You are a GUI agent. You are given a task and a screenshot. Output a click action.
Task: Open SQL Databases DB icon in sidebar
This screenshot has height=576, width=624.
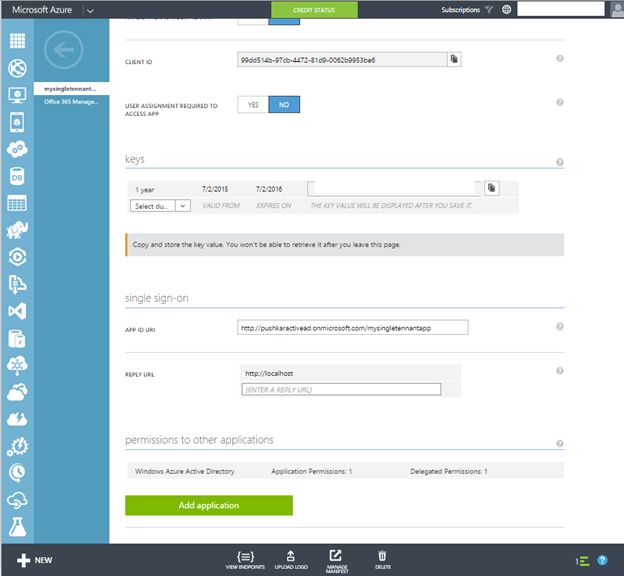coord(17,177)
